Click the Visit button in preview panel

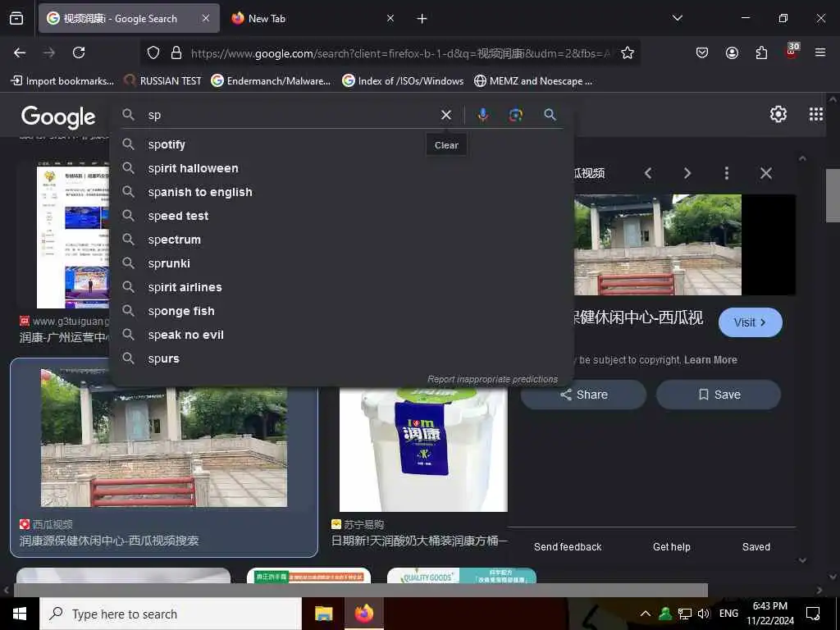pos(750,322)
